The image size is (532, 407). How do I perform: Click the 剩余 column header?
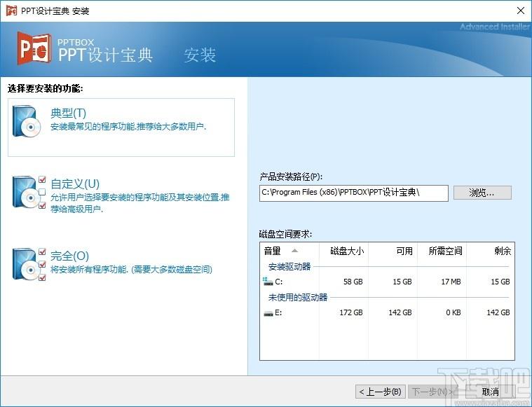[491, 251]
